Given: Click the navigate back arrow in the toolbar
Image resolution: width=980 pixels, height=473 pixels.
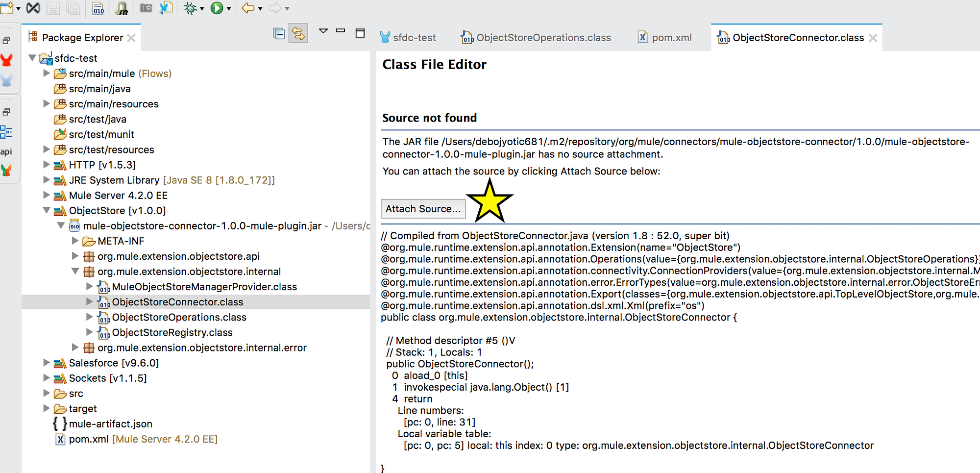Looking at the screenshot, I should pyautogui.click(x=248, y=9).
